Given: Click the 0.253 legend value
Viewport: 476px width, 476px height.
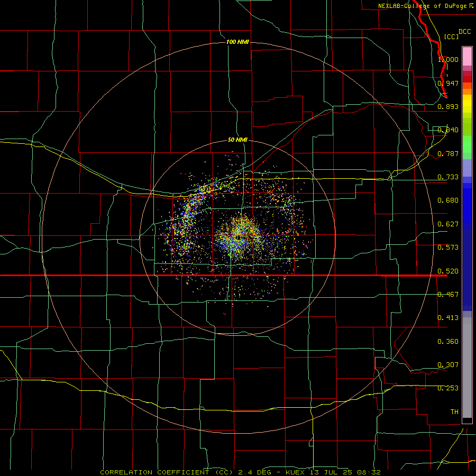Looking at the screenshot, I should click(x=448, y=388).
